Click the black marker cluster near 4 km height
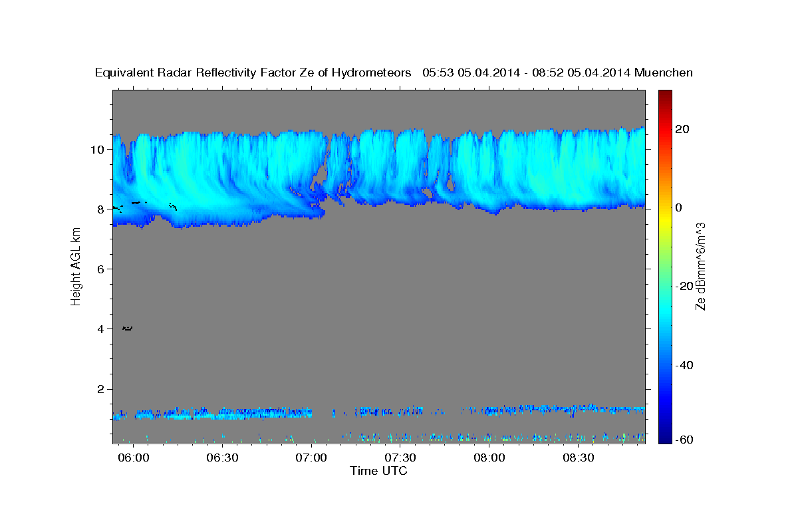 click(x=128, y=328)
